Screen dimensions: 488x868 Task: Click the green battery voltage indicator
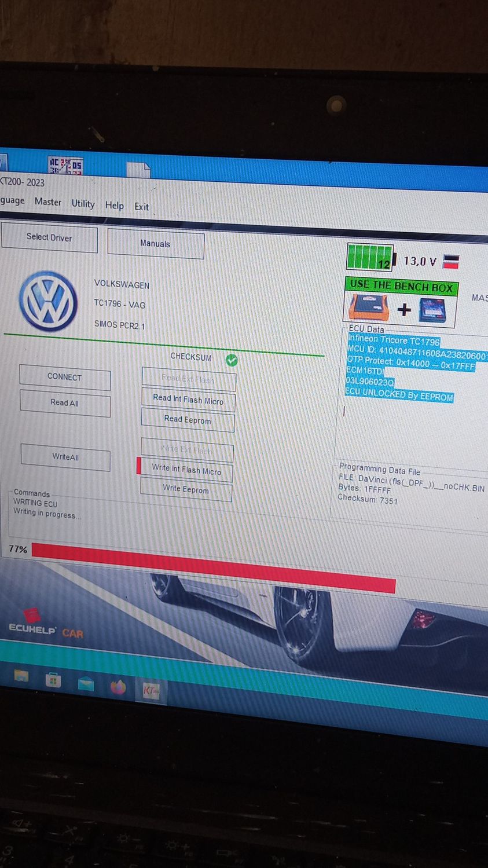(370, 258)
